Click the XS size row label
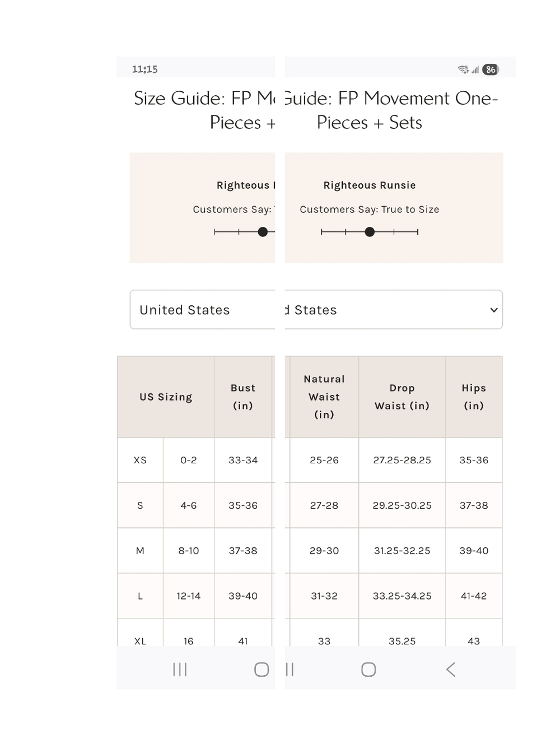The width and height of the screenshot is (560, 744). click(x=140, y=460)
